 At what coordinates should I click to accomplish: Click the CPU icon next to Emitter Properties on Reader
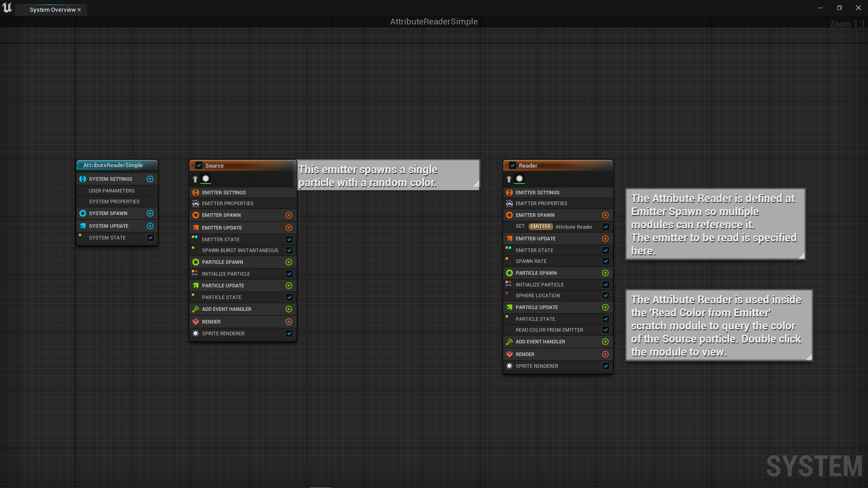(x=509, y=203)
